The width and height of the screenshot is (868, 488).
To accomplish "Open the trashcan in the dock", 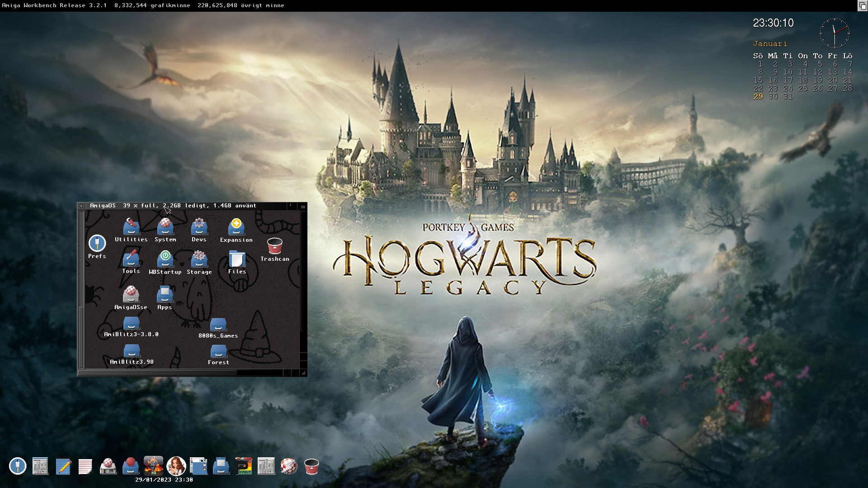I will pyautogui.click(x=311, y=466).
